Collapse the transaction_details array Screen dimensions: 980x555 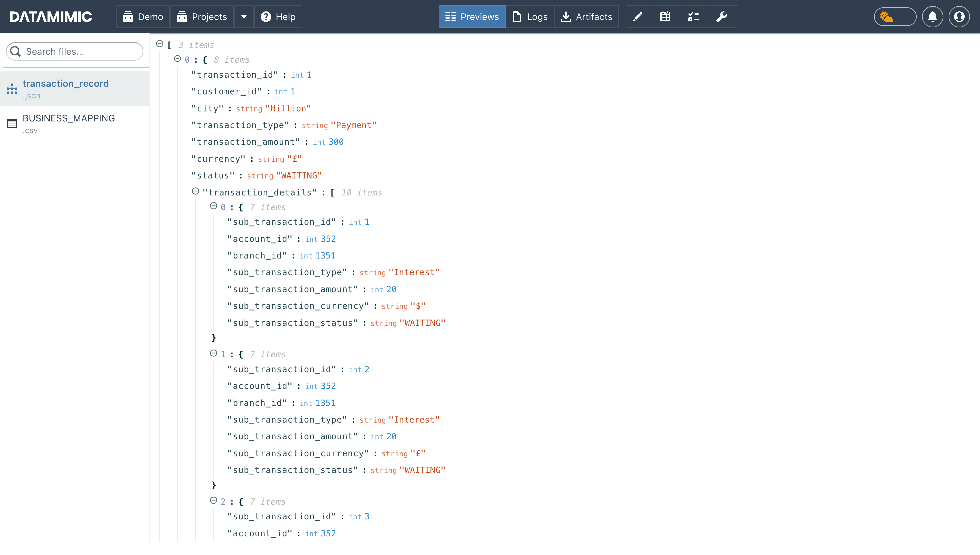196,192
